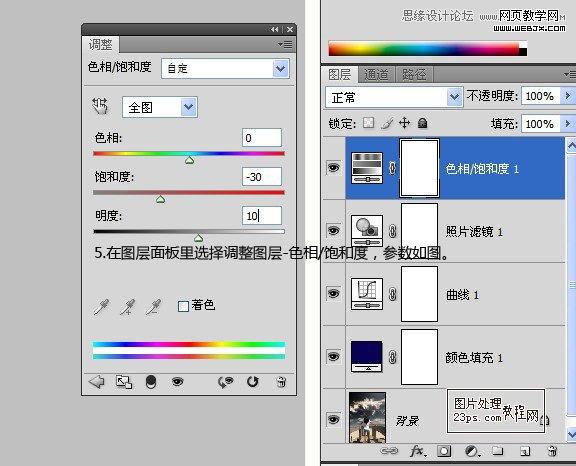576x466 pixels.
Task: Click the chain link icon on 照片滤镜 1 layer
Action: point(392,231)
